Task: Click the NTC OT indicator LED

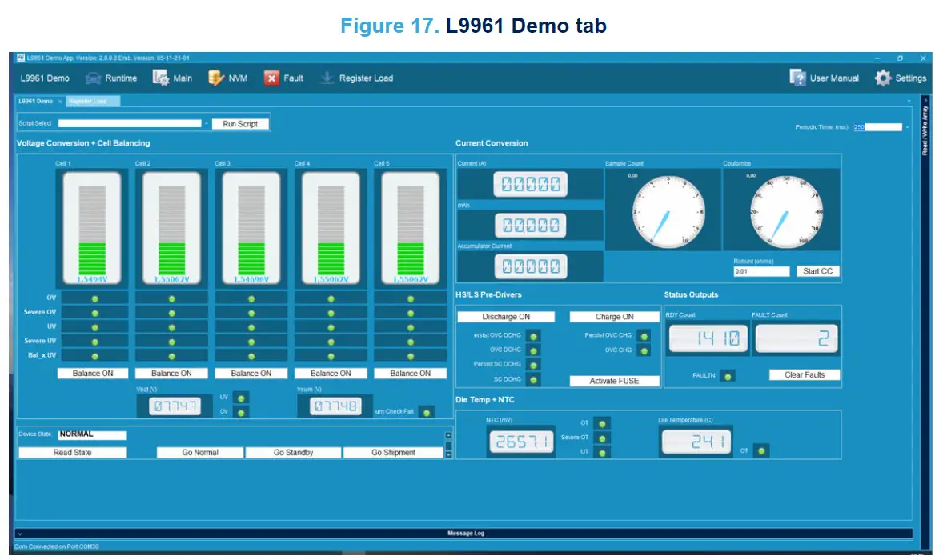Action: point(602,423)
